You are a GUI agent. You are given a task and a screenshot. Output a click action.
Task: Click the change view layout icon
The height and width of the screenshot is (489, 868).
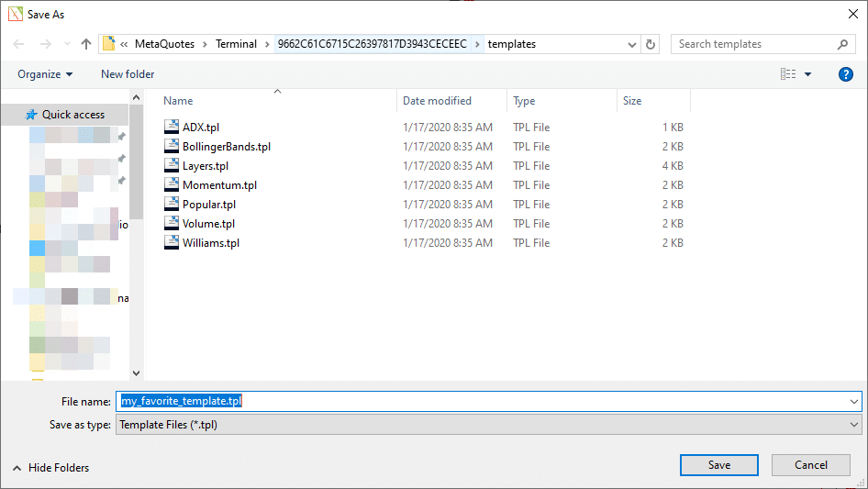coord(788,74)
